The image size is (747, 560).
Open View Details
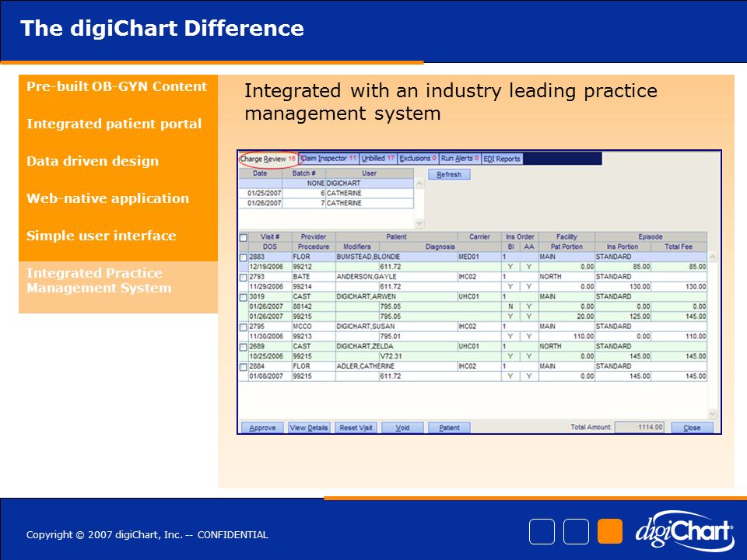pos(309,428)
